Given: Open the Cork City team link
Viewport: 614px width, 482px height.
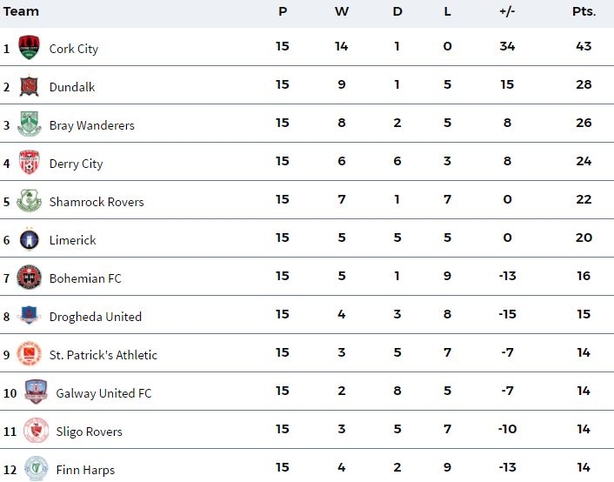Looking at the screenshot, I should [74, 49].
